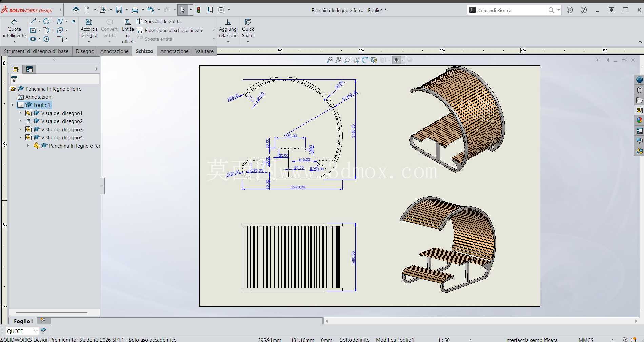This screenshot has width=644, height=342.
Task: Expand Vista del disegno1 node
Action: tap(20, 113)
